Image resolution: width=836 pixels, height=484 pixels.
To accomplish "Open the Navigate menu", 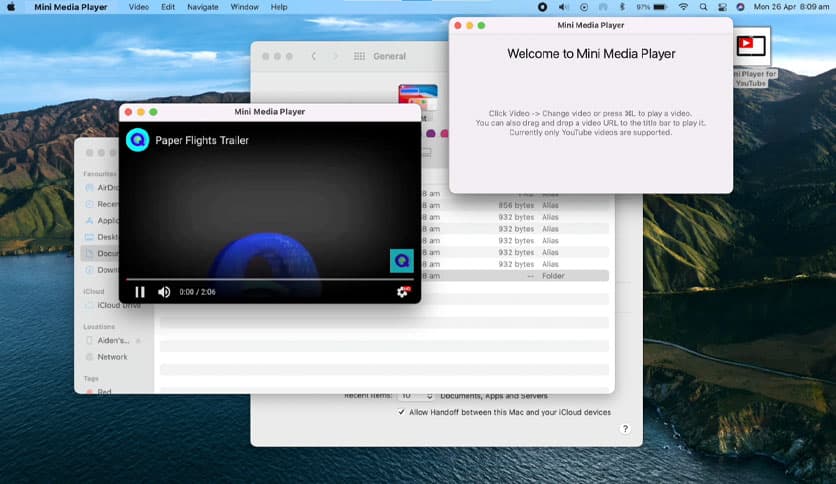I will point(203,7).
